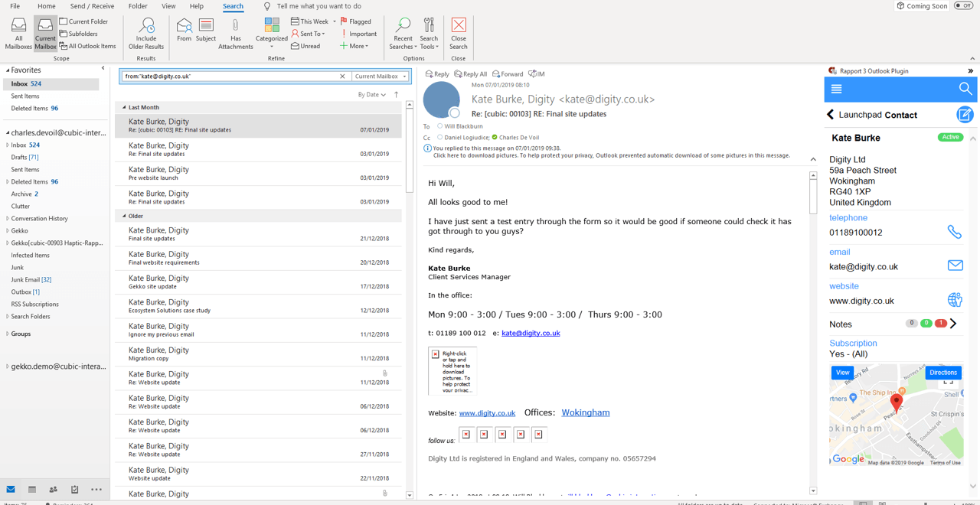Open the website globe icon in Rapport
Screen dimensions: 980x505
(x=955, y=299)
